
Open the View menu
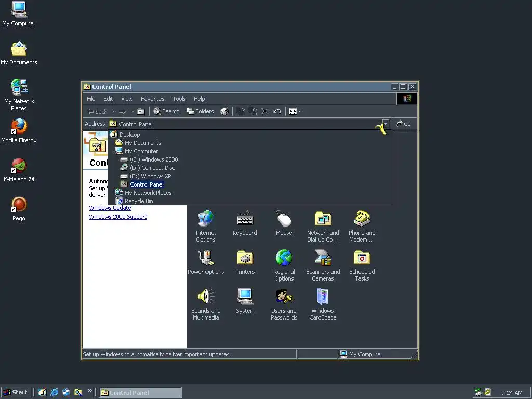pyautogui.click(x=127, y=99)
